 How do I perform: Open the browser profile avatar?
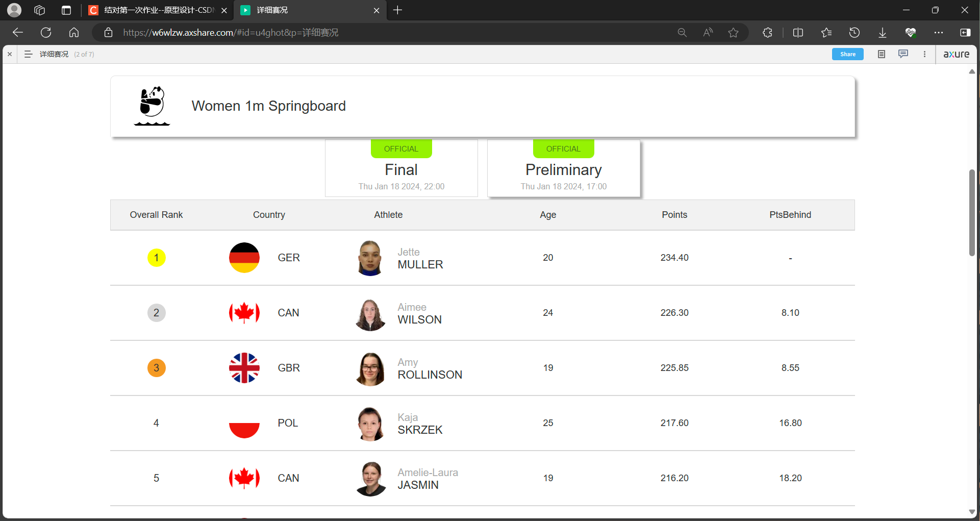tap(14, 10)
